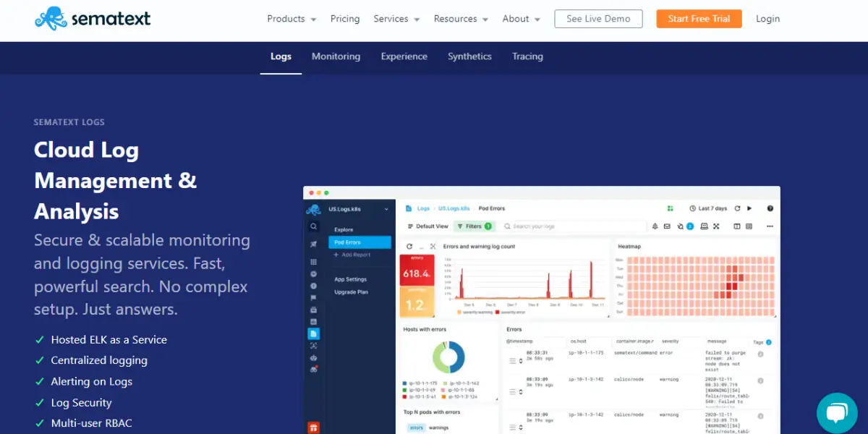Click the orange 1.2 warnings tile
The image size is (868, 434).
[417, 302]
